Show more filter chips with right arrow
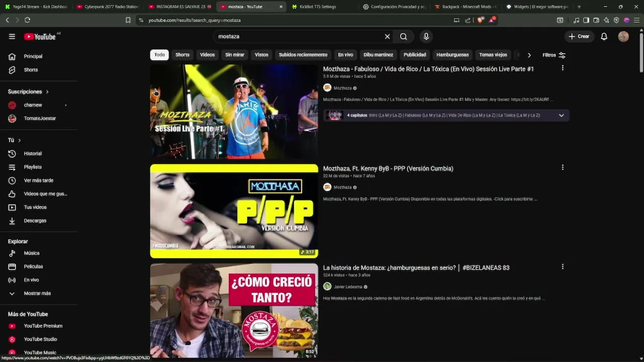The height and width of the screenshot is (362, 644). [x=529, y=55]
